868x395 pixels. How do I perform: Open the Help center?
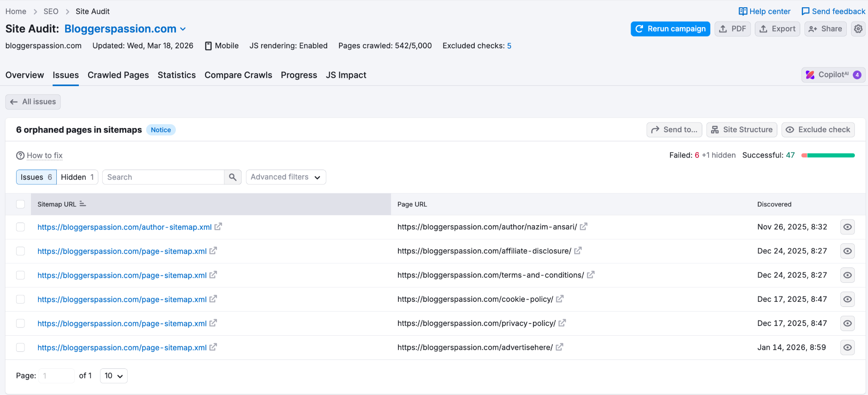764,11
